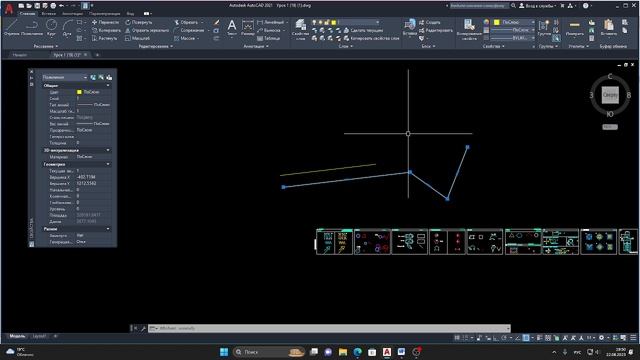This screenshot has height=360, width=640.
Task: Click the Массив (Array) tool
Action: [x=185, y=38]
